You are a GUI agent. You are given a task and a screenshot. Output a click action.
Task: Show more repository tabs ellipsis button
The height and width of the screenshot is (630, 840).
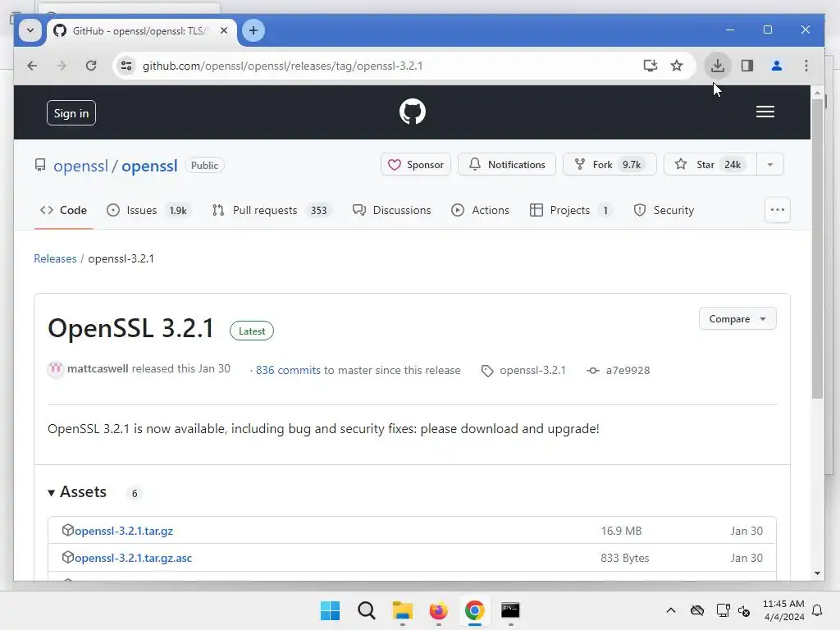click(x=777, y=210)
